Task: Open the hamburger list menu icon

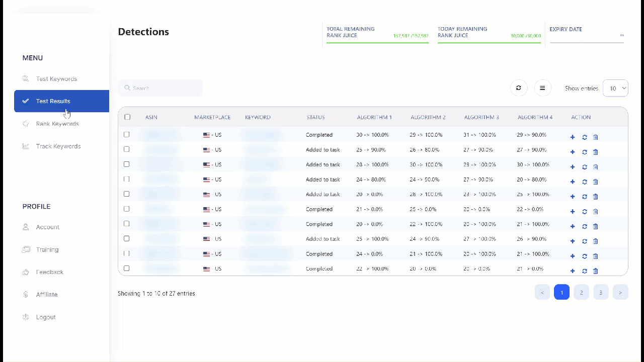Action: click(x=542, y=88)
